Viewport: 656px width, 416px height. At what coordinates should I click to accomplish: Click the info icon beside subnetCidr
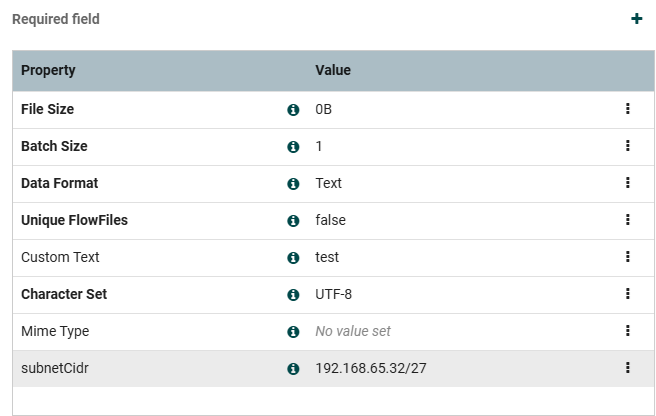coord(293,369)
